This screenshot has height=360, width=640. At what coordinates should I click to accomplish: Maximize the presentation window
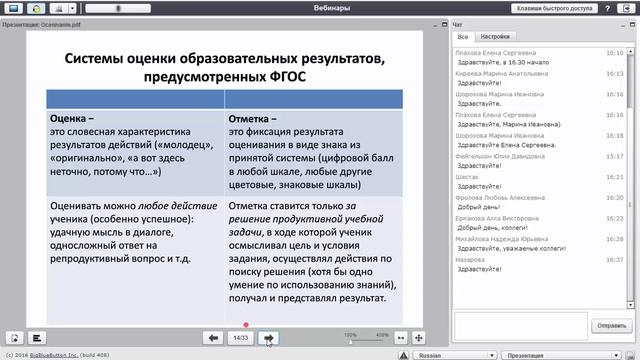pos(444,24)
